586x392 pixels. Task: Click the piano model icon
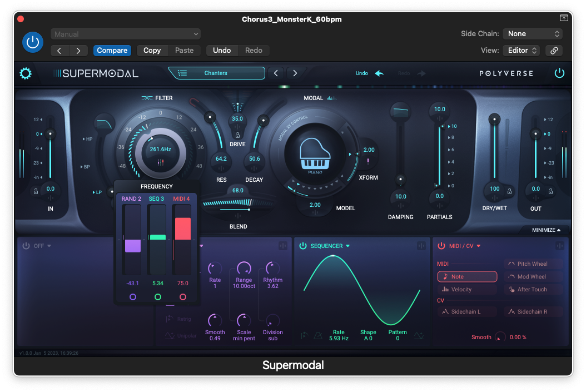315,153
